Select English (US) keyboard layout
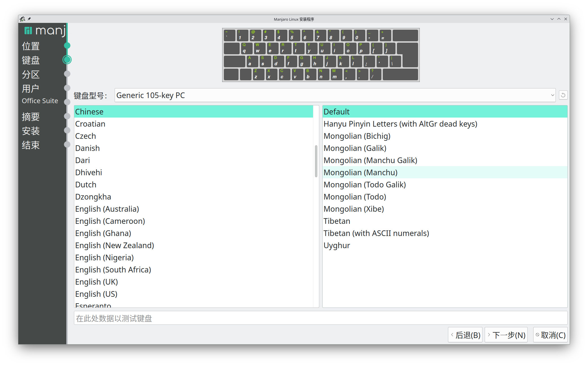 coord(96,294)
